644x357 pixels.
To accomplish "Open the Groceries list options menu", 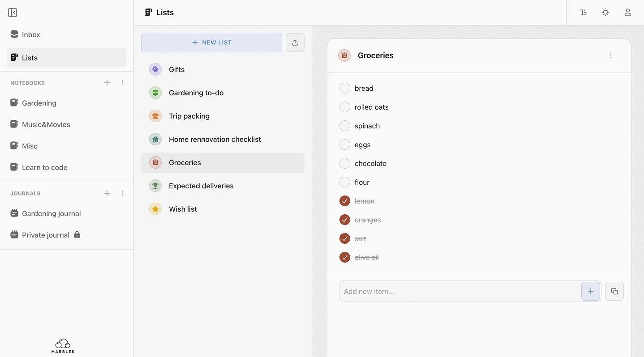I will point(611,55).
